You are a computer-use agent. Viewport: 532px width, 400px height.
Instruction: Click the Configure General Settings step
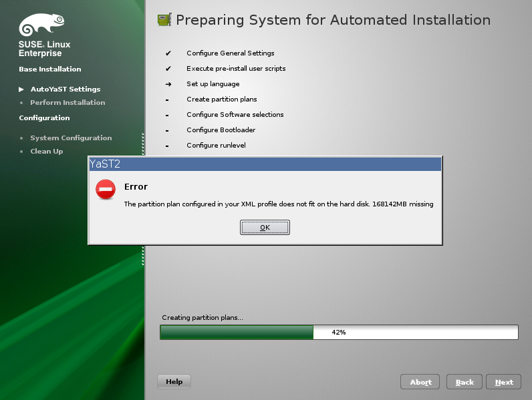coord(231,53)
